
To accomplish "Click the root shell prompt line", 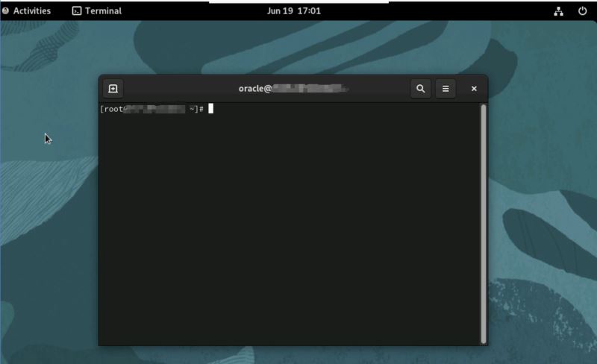I will tap(157, 110).
